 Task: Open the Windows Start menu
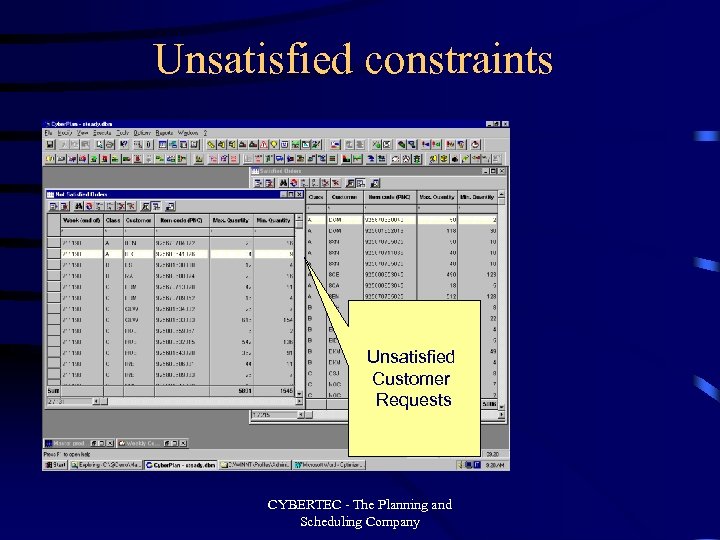56,465
